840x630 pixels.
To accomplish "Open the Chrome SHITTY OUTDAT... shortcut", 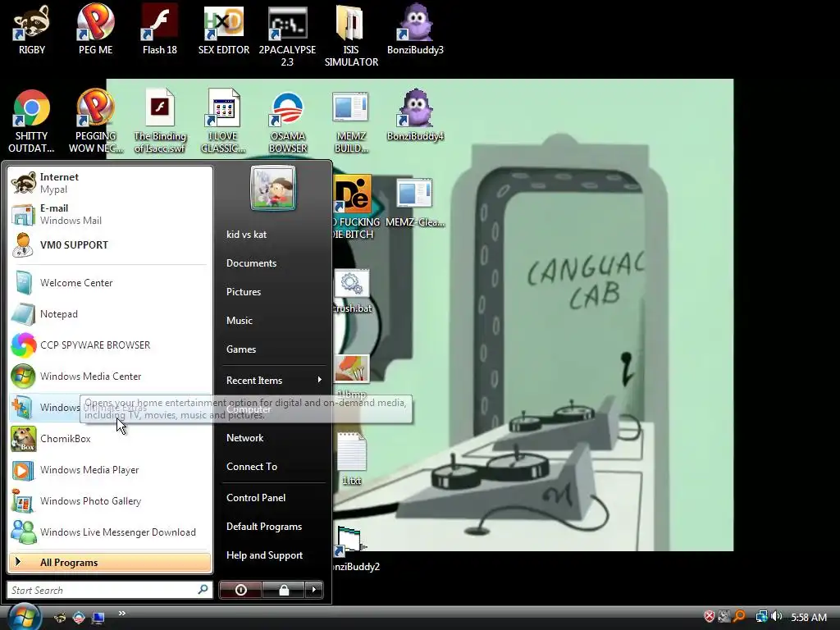I will [x=31, y=121].
